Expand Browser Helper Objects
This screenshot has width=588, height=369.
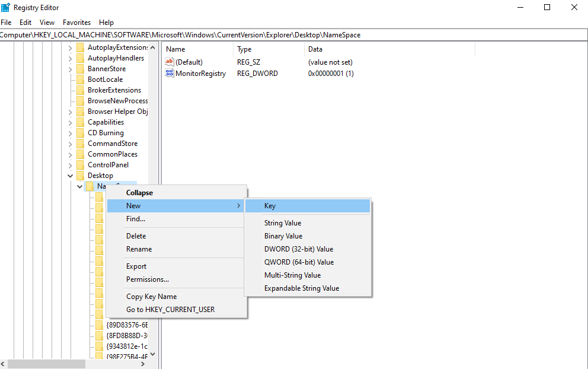point(70,111)
